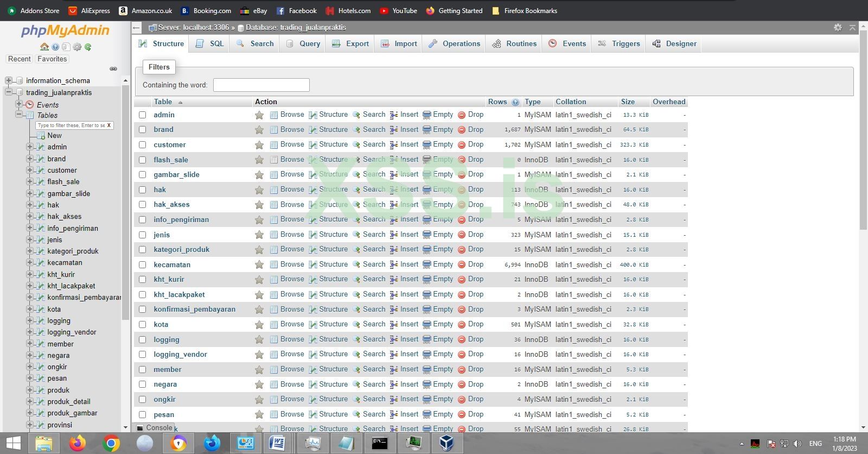This screenshot has width=868, height=454.
Task: Check the logging_vendor row checkbox
Action: pos(142,355)
